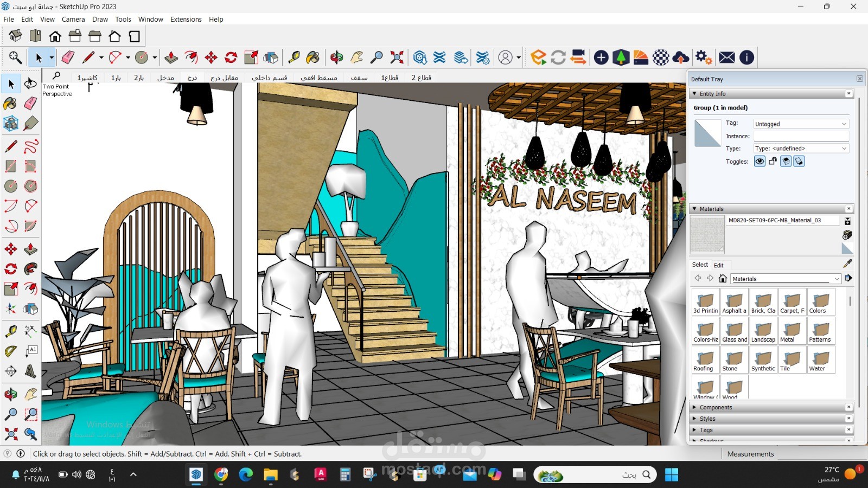Open File Explorer from the taskbar

coord(271,475)
